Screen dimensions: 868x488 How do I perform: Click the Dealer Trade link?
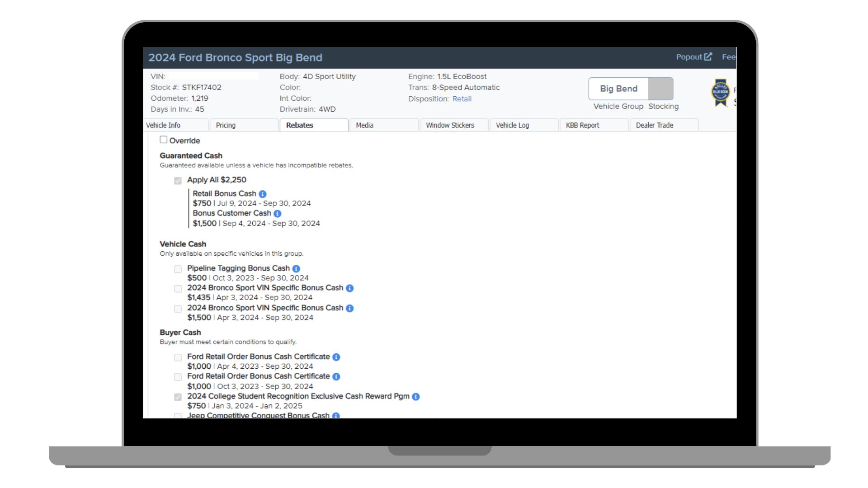coord(653,125)
